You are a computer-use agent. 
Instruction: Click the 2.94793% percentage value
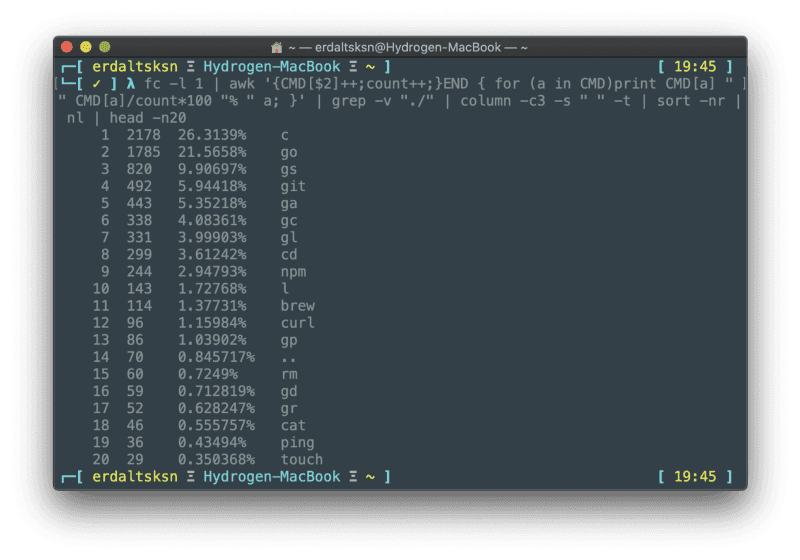click(212, 272)
